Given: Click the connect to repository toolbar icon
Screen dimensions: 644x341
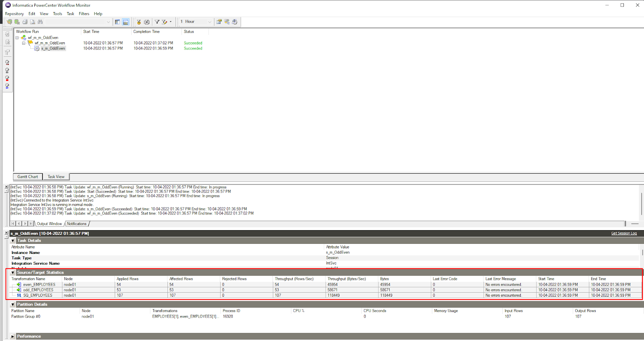Looking at the screenshot, I should pos(9,22).
